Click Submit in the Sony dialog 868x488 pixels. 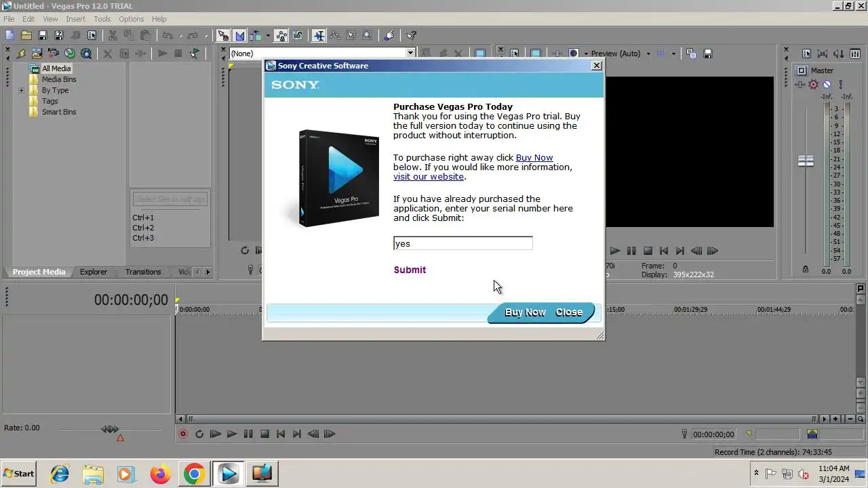pos(410,270)
